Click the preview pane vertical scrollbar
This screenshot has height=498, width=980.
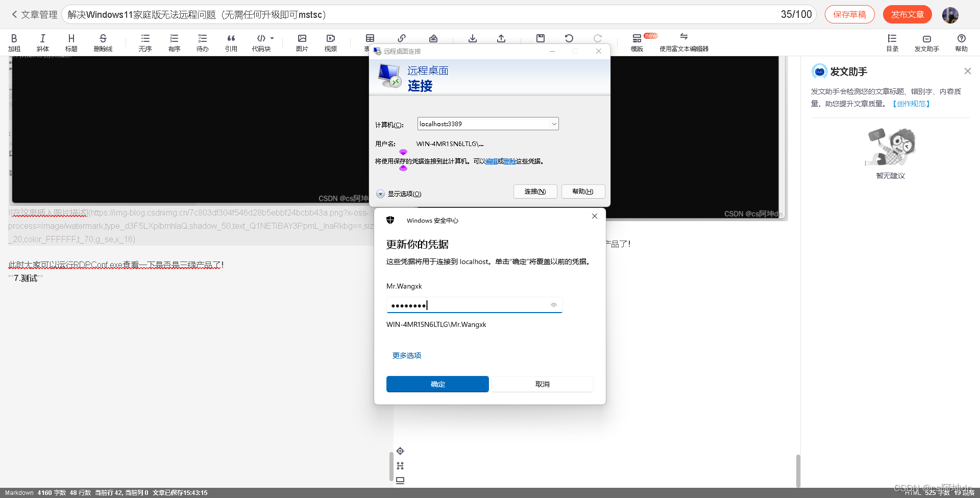[798, 471]
